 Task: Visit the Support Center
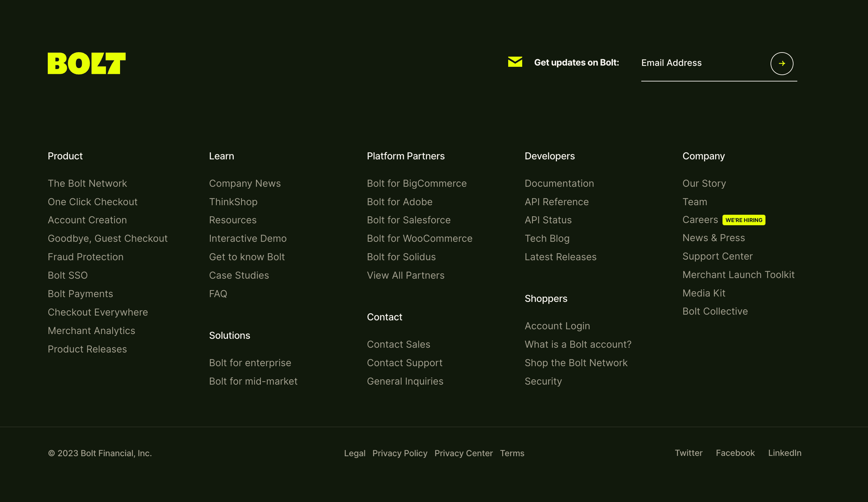click(x=717, y=257)
